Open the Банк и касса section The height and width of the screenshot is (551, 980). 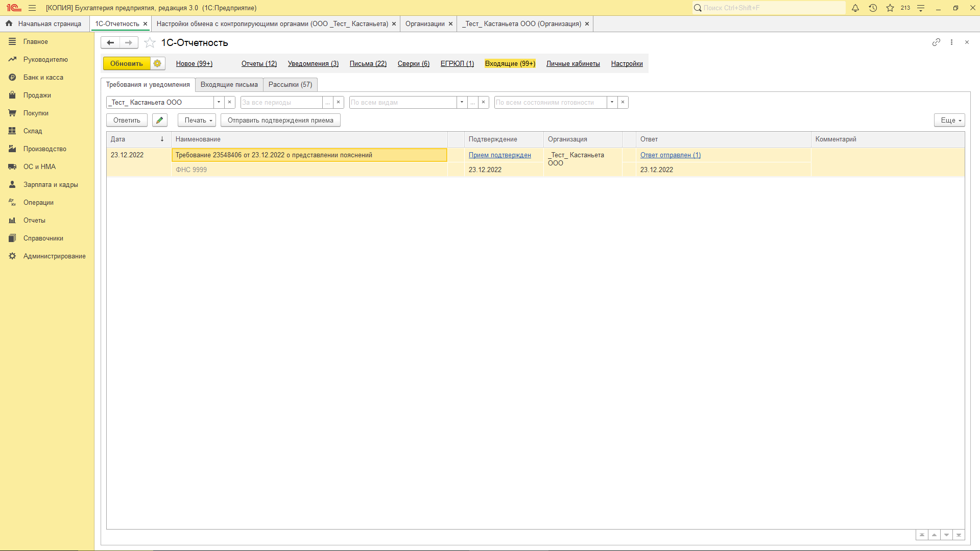pyautogui.click(x=43, y=78)
